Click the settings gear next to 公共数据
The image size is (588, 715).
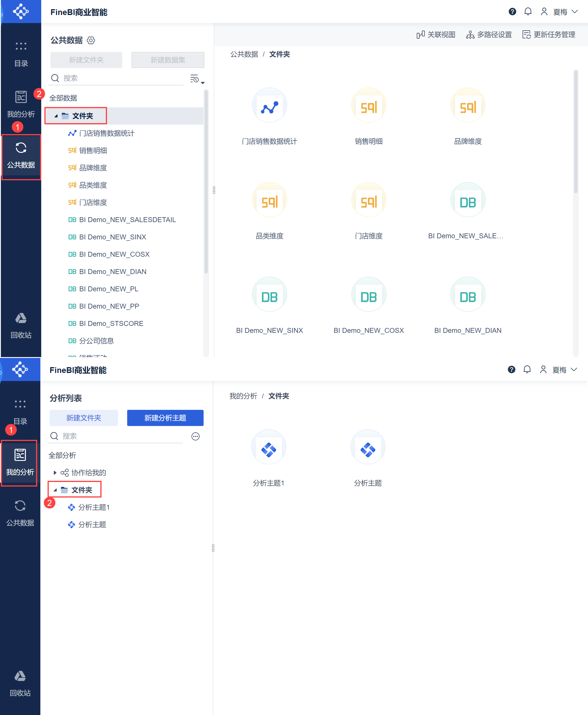pyautogui.click(x=91, y=40)
